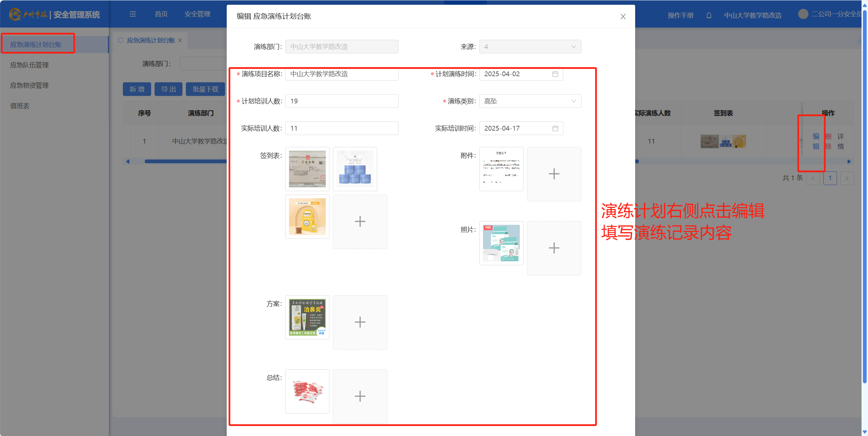Select 应急队伍管理 in the sidebar
Screen dimensions: 868x436
29,65
